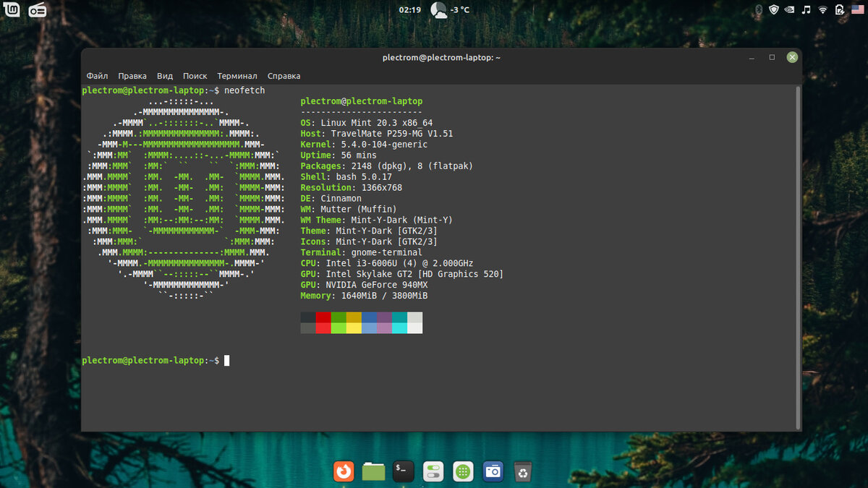
Task: Open the Поиск menu
Action: 195,76
